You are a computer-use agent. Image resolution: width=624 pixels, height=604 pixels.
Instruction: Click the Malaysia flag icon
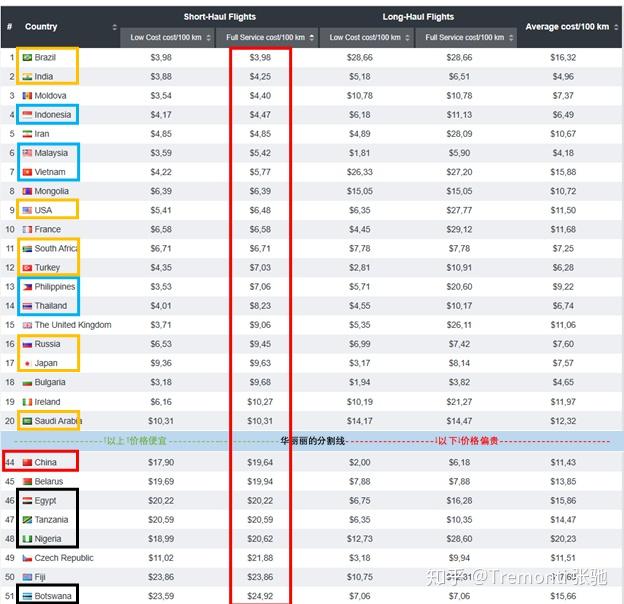[x=27, y=153]
